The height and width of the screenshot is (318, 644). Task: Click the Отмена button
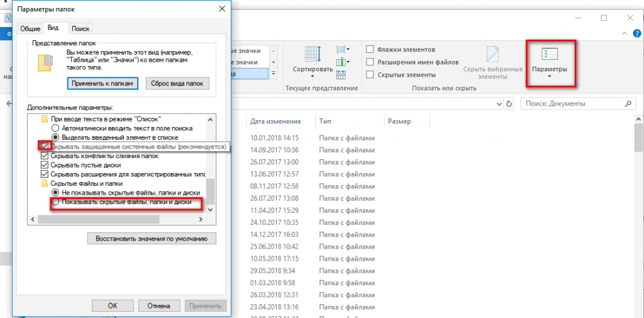(159, 305)
